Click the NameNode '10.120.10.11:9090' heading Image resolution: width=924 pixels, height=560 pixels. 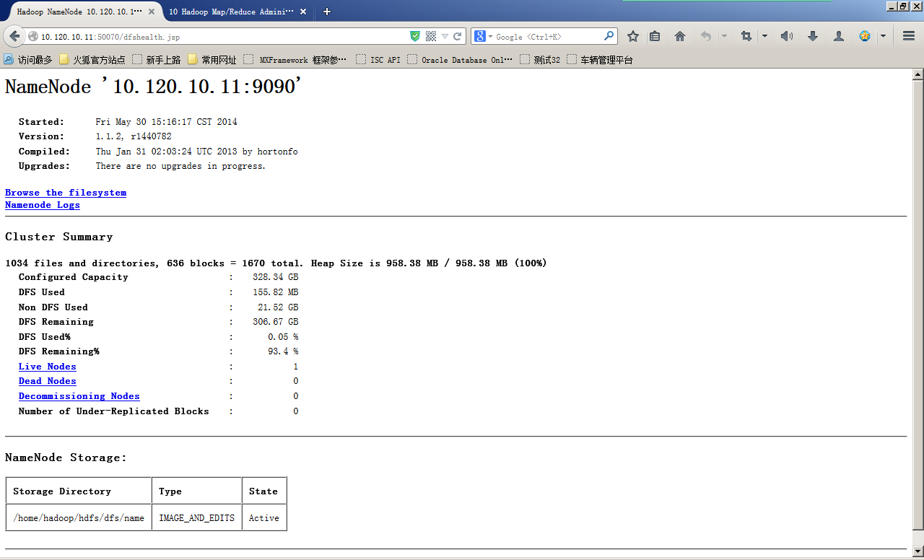153,87
